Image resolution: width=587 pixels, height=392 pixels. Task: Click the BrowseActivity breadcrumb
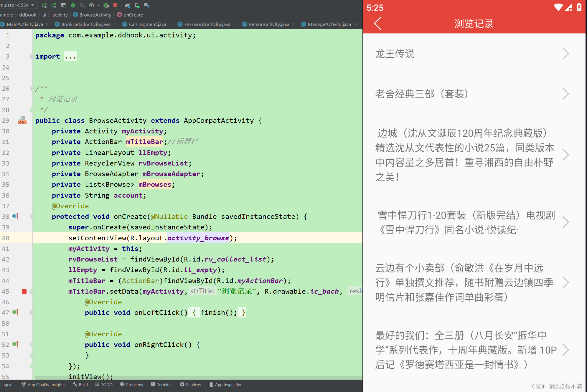coord(92,15)
